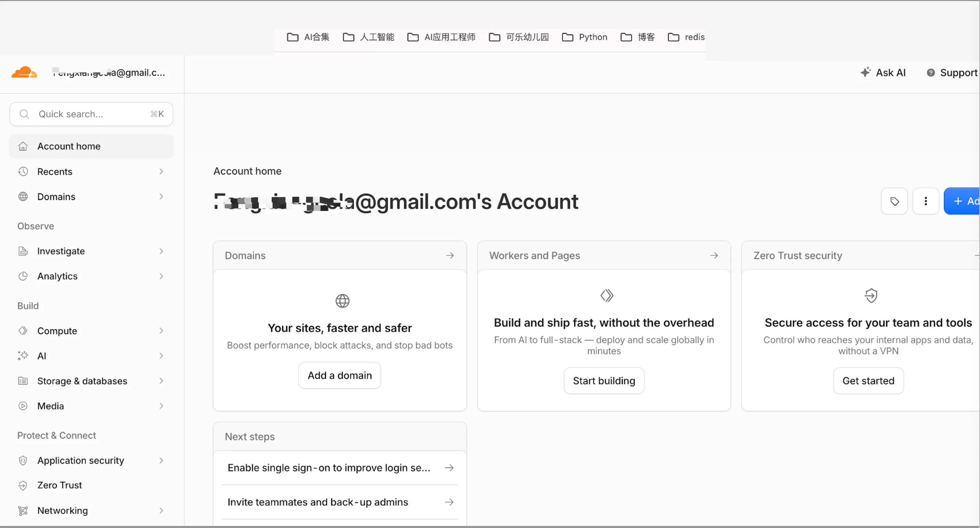Click the AI sparkles icon in sidebar
980x528 pixels.
pyautogui.click(x=23, y=356)
